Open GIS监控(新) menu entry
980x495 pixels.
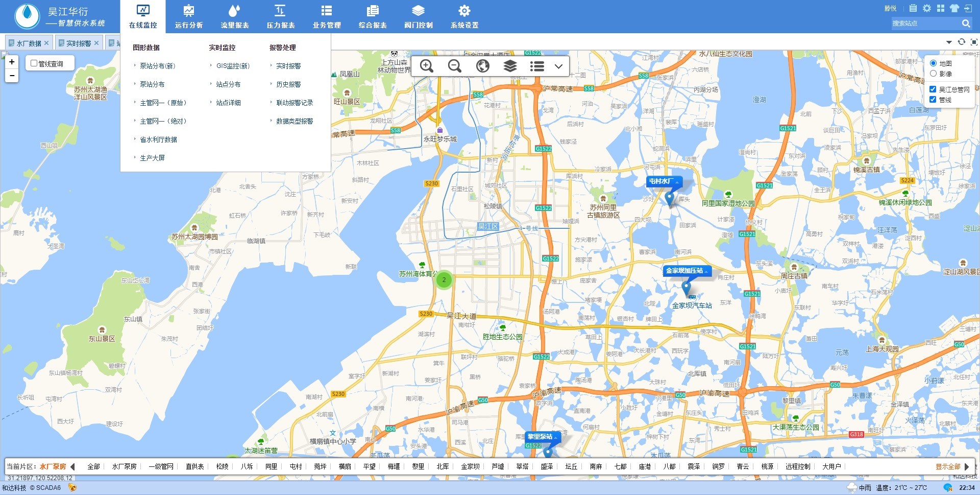click(233, 66)
